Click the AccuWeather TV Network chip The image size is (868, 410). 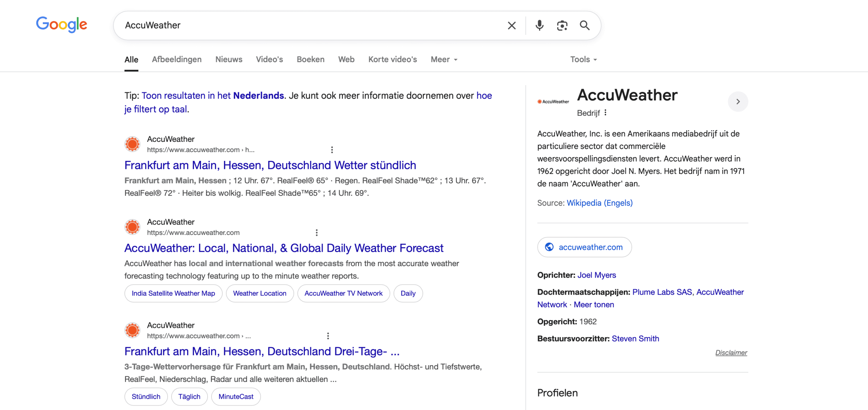[343, 293]
